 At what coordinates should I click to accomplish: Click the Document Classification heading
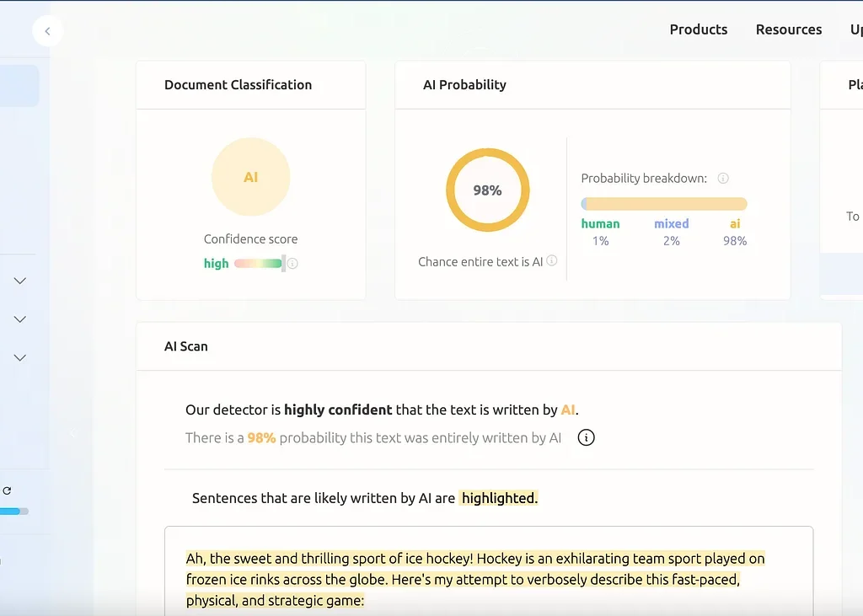(238, 85)
